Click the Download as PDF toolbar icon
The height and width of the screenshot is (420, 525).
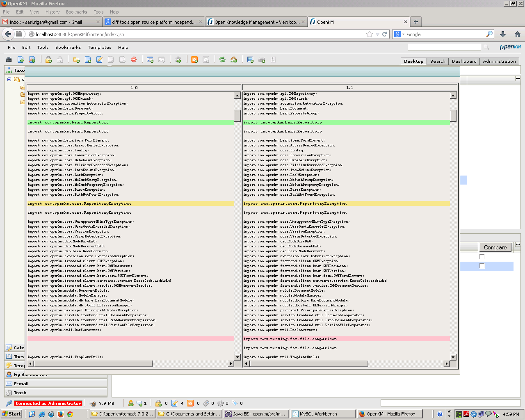(32, 60)
